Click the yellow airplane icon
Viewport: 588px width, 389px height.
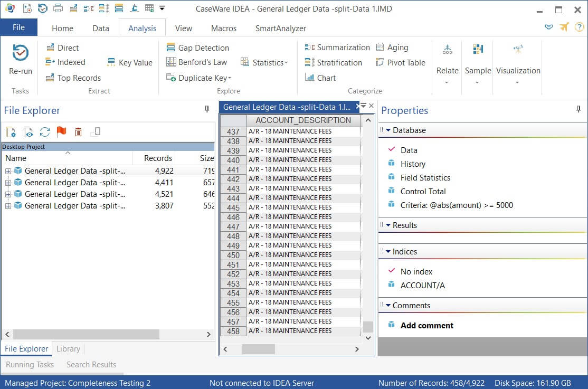click(564, 27)
